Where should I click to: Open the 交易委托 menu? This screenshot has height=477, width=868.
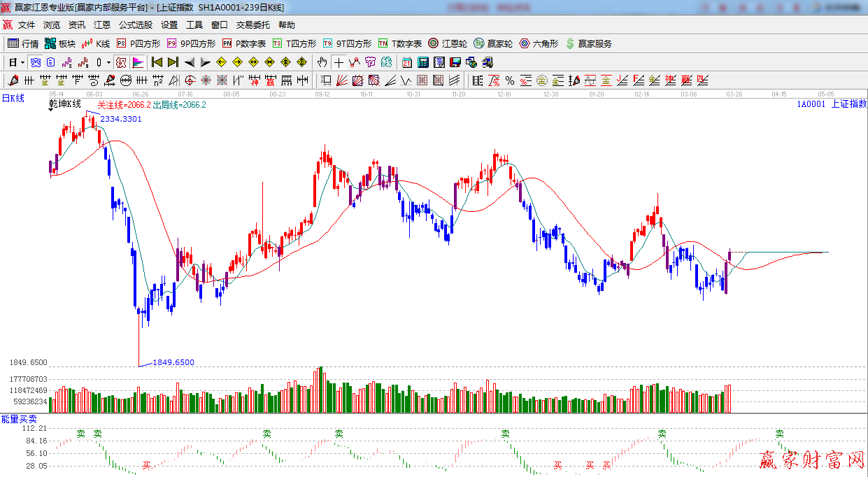click(x=252, y=25)
